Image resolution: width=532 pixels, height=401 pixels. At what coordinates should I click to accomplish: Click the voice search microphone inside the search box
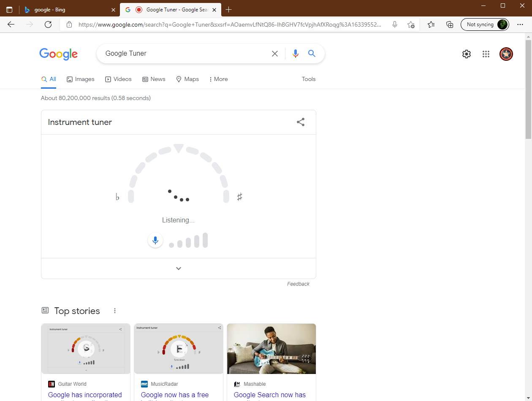pyautogui.click(x=295, y=53)
